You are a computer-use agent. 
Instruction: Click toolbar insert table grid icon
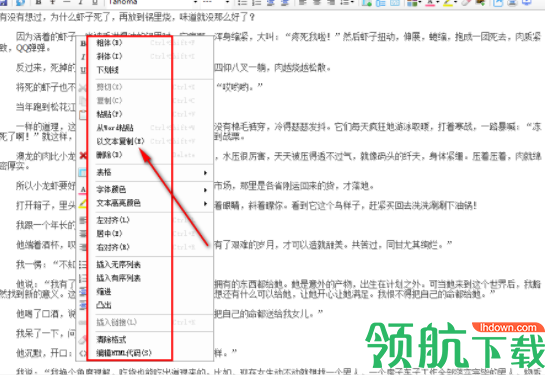tap(412, 2)
